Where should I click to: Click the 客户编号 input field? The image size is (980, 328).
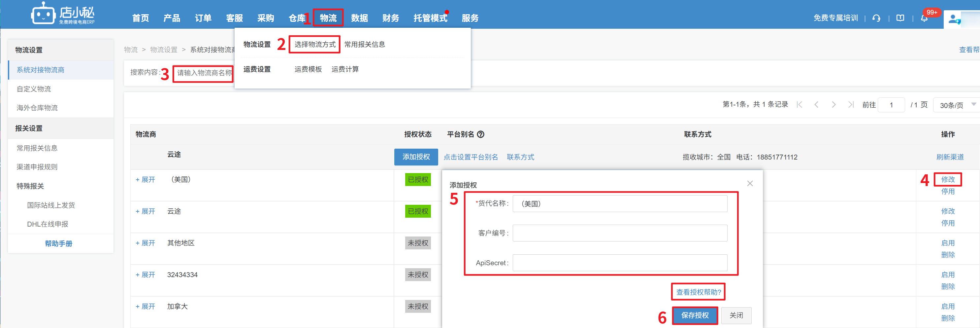pyautogui.click(x=619, y=233)
